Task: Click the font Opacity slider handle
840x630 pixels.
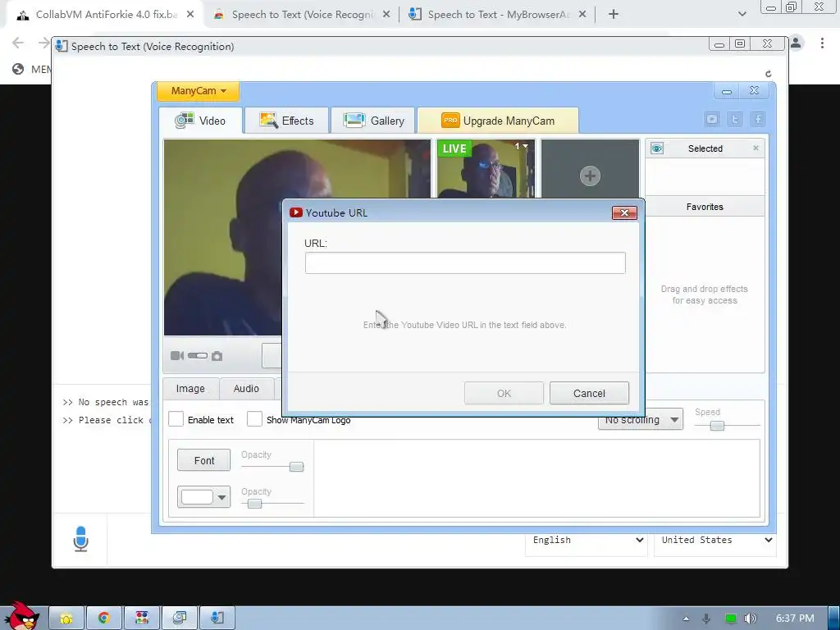Action: [x=296, y=467]
